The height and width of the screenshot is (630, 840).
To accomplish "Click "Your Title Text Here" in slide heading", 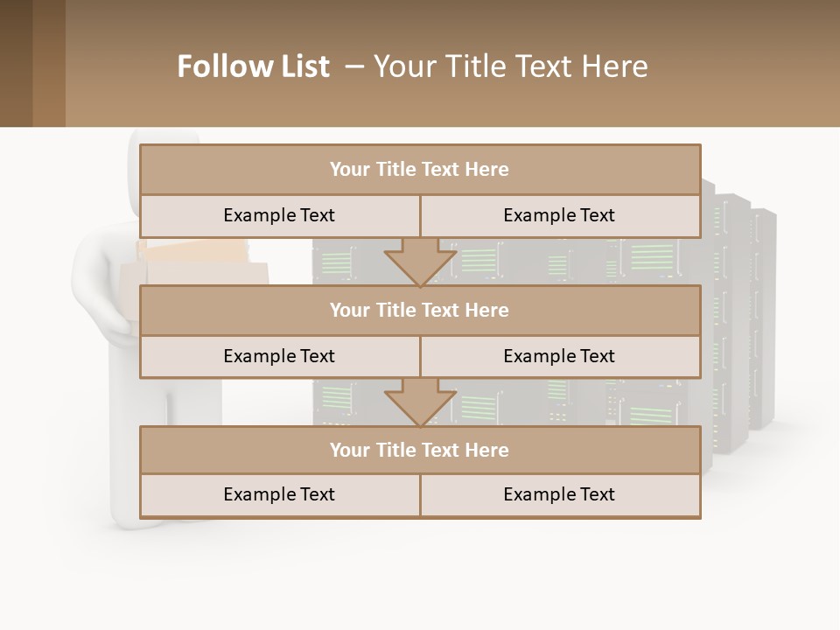I will [x=510, y=66].
